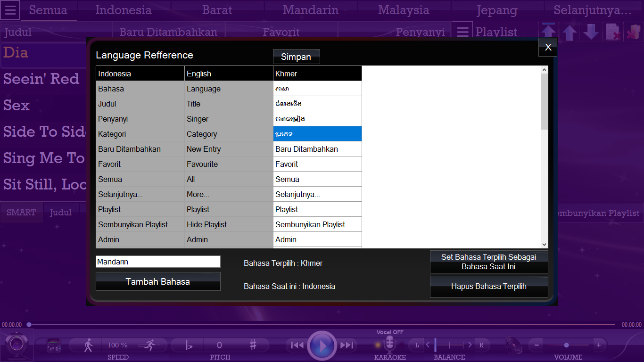Open the main hamburger menu at top-left

point(10,10)
